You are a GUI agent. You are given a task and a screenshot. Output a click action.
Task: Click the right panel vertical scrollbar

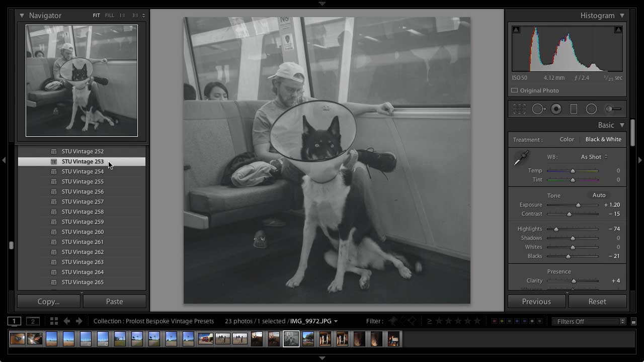tap(632, 132)
